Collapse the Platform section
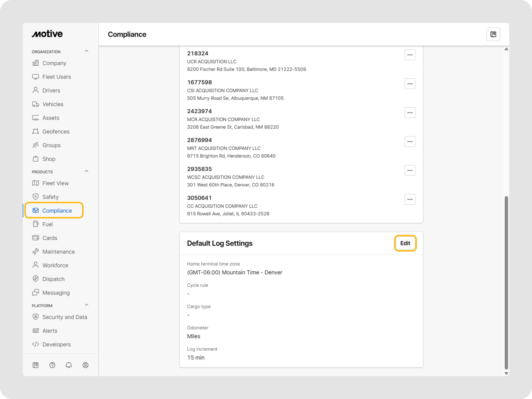 pos(87,305)
